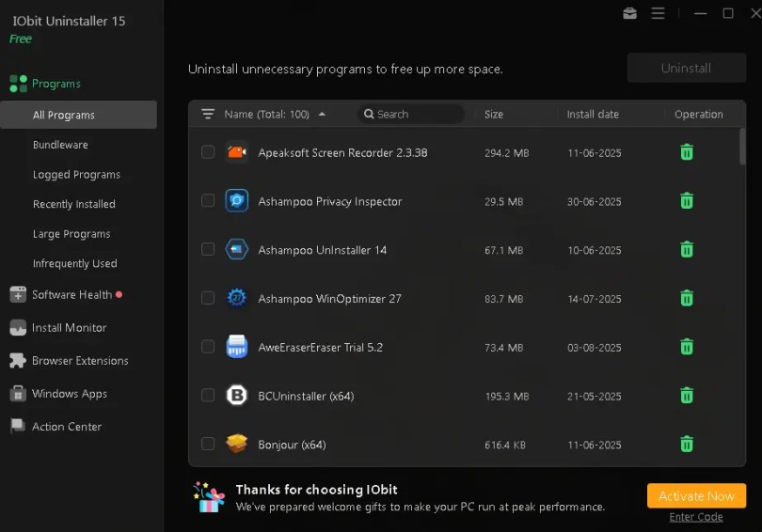The image size is (762, 532).
Task: Click trash icon for Bonjour (x64)
Action: point(686,444)
